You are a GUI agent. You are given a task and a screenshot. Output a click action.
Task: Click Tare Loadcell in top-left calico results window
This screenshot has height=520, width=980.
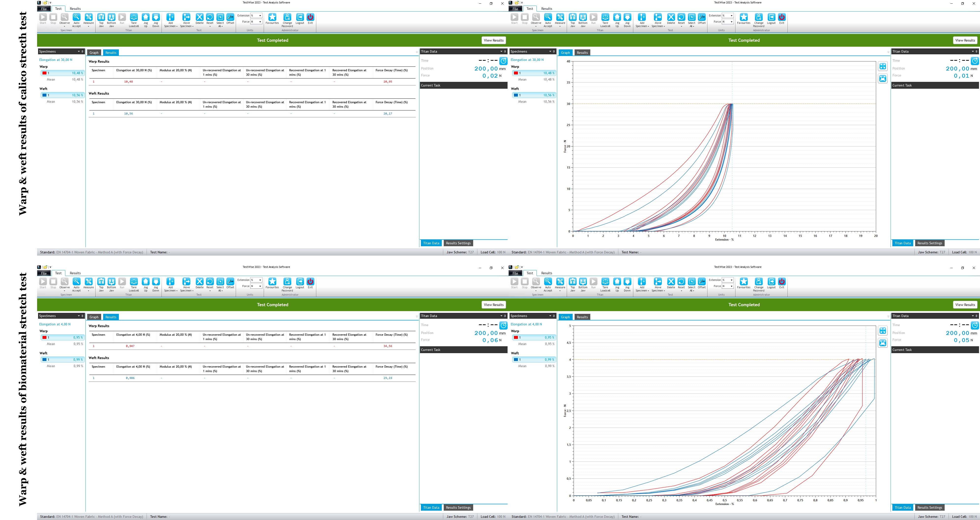[x=134, y=17]
